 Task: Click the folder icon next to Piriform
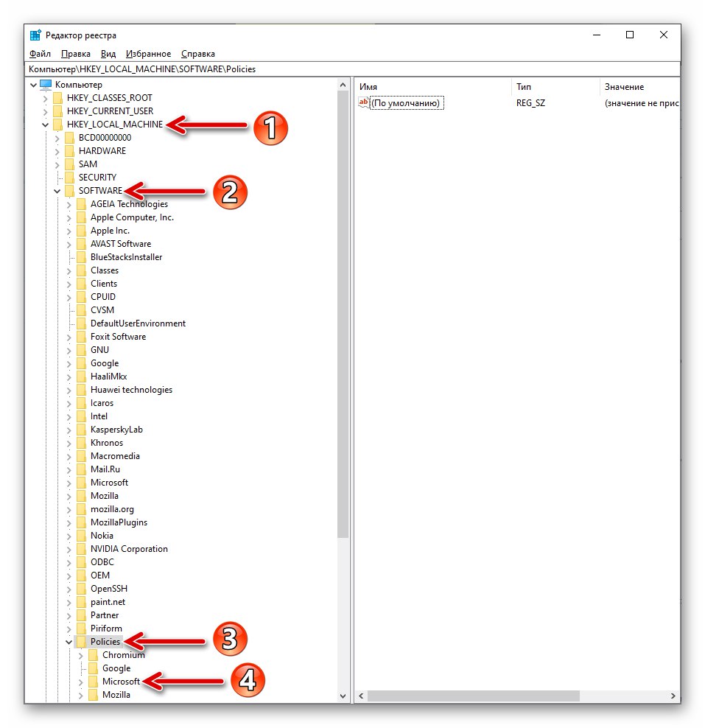(82, 629)
